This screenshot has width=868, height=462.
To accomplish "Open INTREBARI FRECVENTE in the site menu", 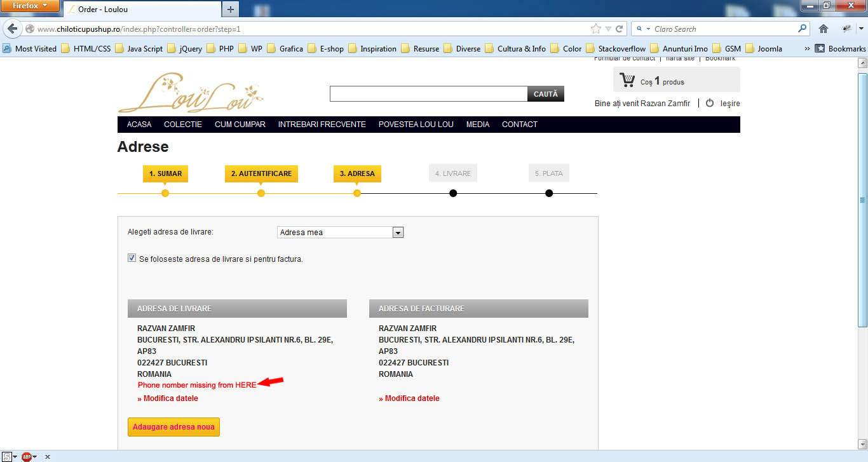I will (x=322, y=125).
